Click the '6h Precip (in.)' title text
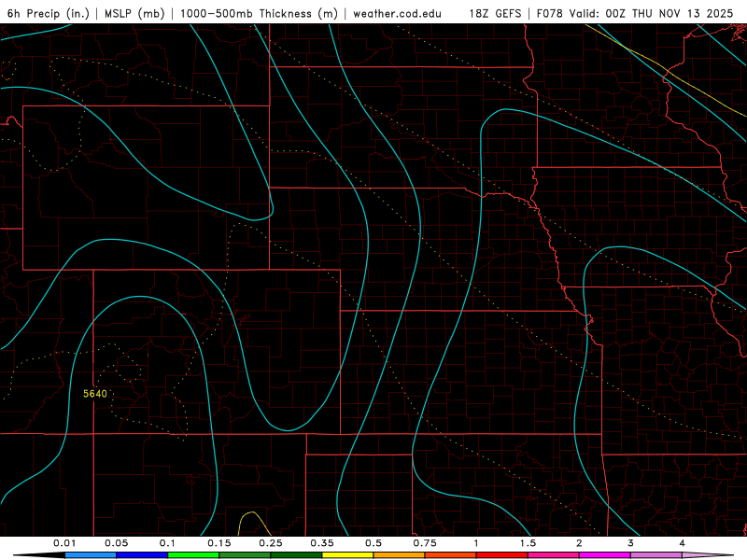Screen dimensions: 747x560 pos(49,13)
